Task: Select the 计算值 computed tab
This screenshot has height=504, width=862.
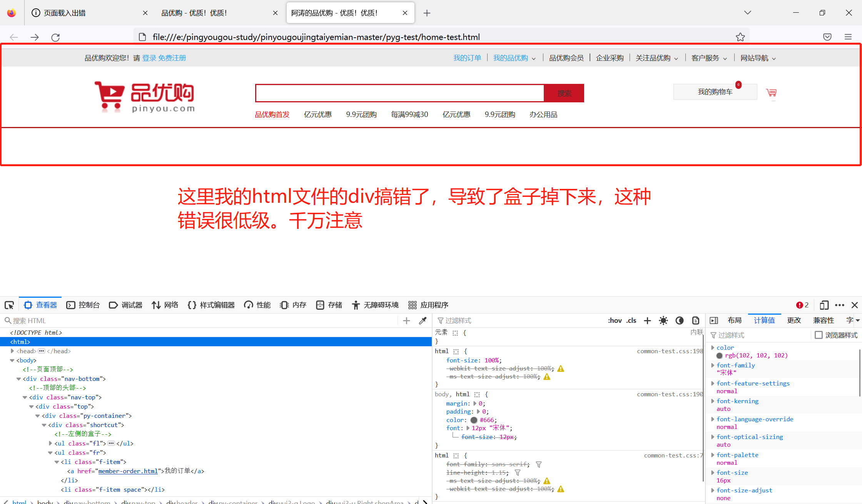Action: pyautogui.click(x=764, y=320)
